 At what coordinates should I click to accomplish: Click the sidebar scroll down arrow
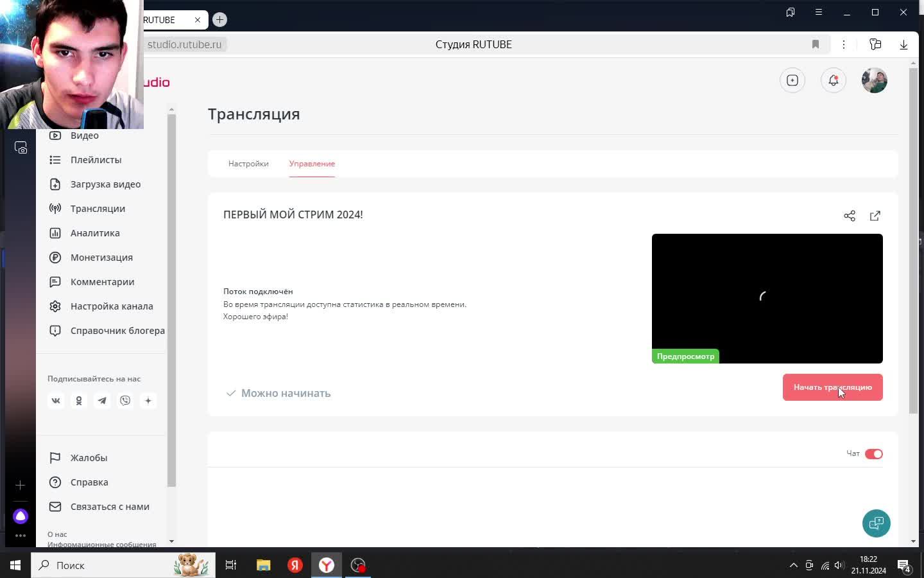point(171,541)
